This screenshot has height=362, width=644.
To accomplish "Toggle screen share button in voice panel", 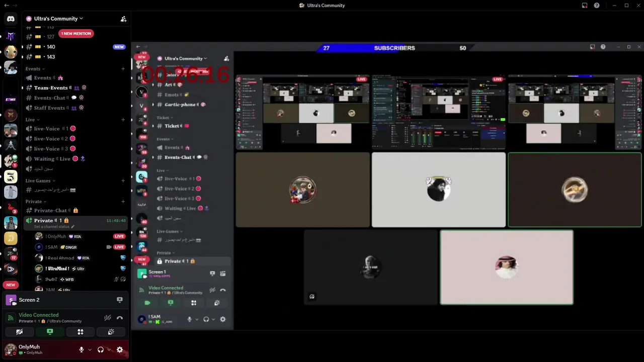I will (50, 332).
